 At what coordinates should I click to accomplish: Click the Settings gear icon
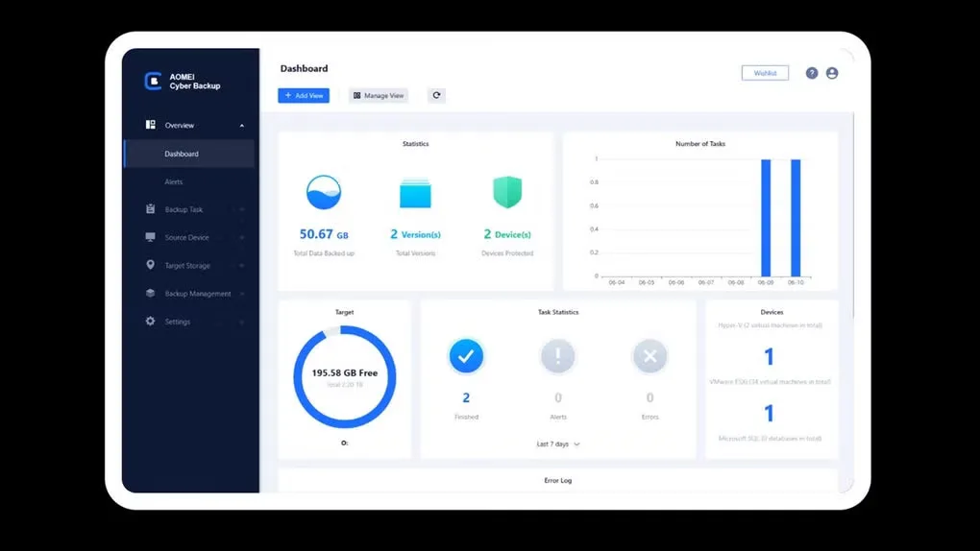[151, 322]
